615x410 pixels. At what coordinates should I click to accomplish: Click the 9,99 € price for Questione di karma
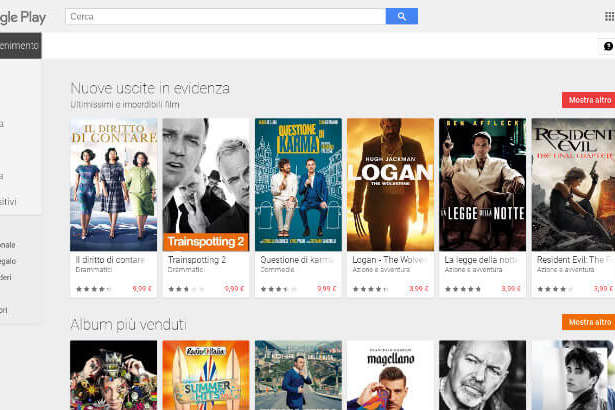click(x=327, y=289)
